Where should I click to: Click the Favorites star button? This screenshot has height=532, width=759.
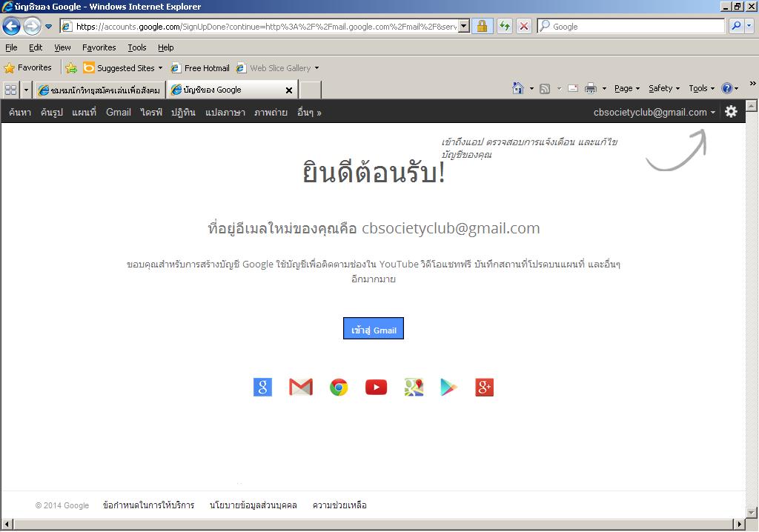pos(28,67)
